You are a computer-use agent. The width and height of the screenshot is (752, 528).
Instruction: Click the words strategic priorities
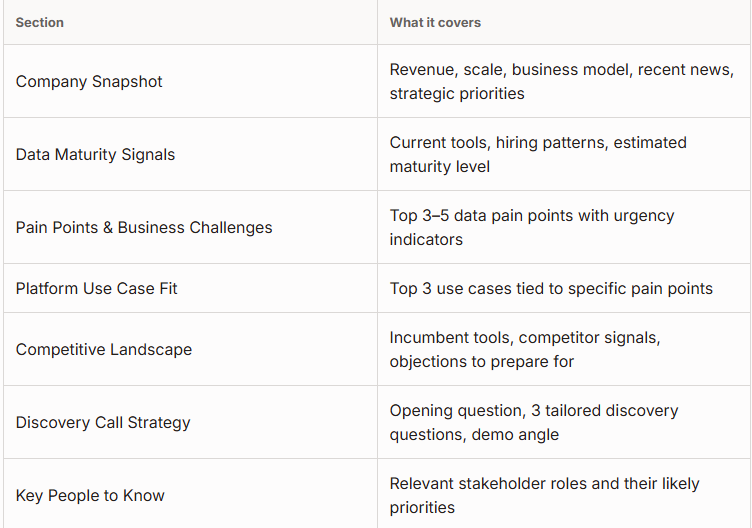coord(457,94)
